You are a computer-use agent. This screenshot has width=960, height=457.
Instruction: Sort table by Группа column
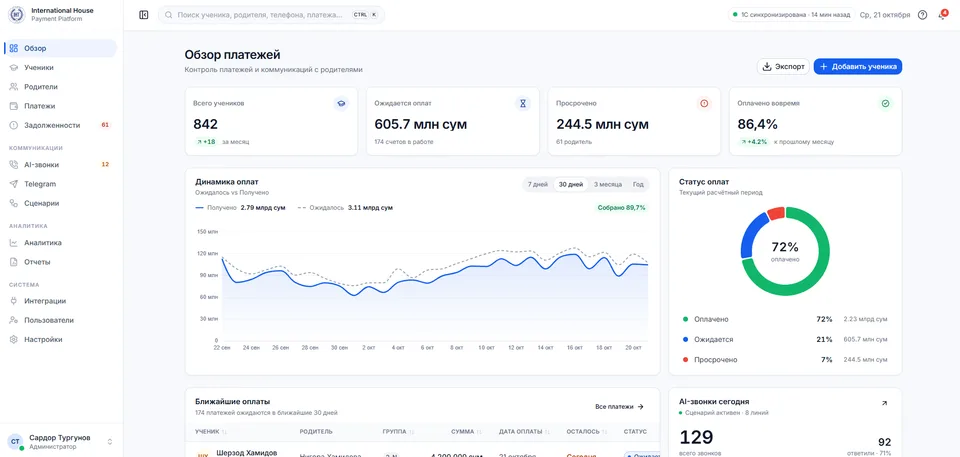coord(398,432)
